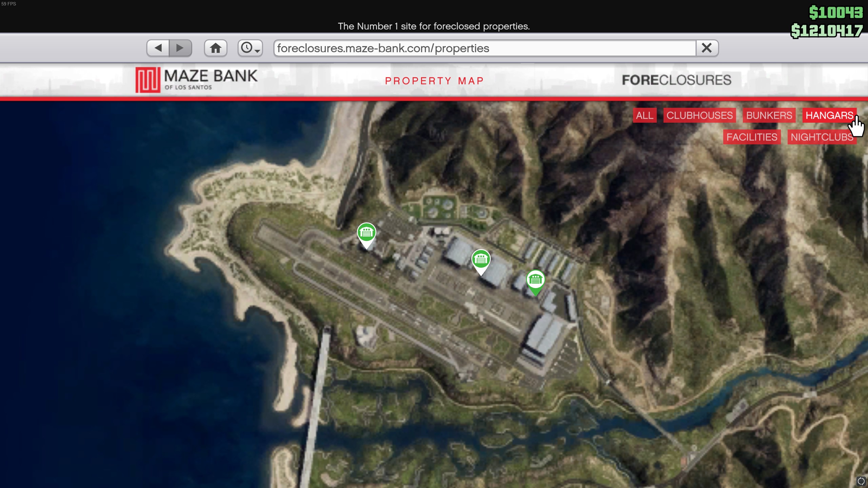868x488 pixels.
Task: Close the in-game browser with X
Action: pos(707,48)
